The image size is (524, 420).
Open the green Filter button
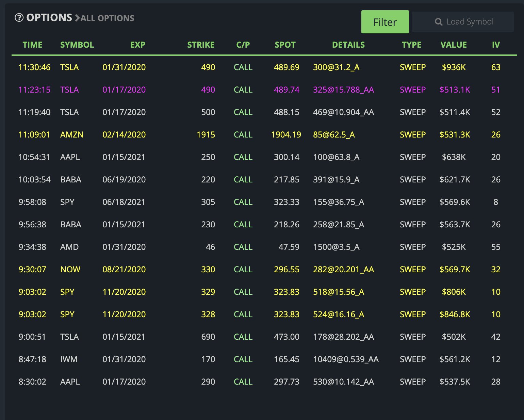click(385, 22)
